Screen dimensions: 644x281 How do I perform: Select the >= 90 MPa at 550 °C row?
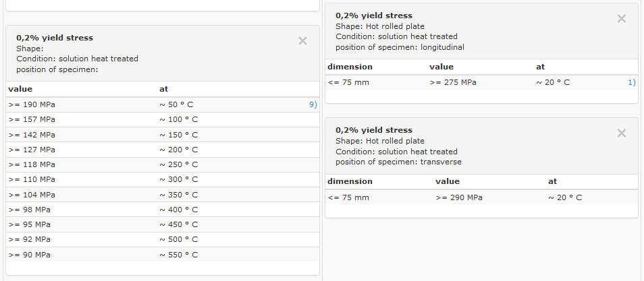tap(163, 254)
